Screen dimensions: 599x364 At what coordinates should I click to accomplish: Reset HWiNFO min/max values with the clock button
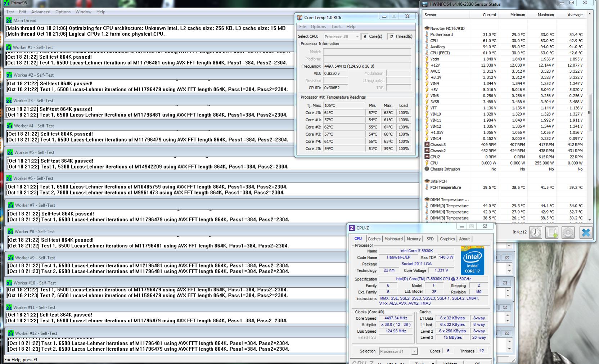pyautogui.click(x=535, y=232)
